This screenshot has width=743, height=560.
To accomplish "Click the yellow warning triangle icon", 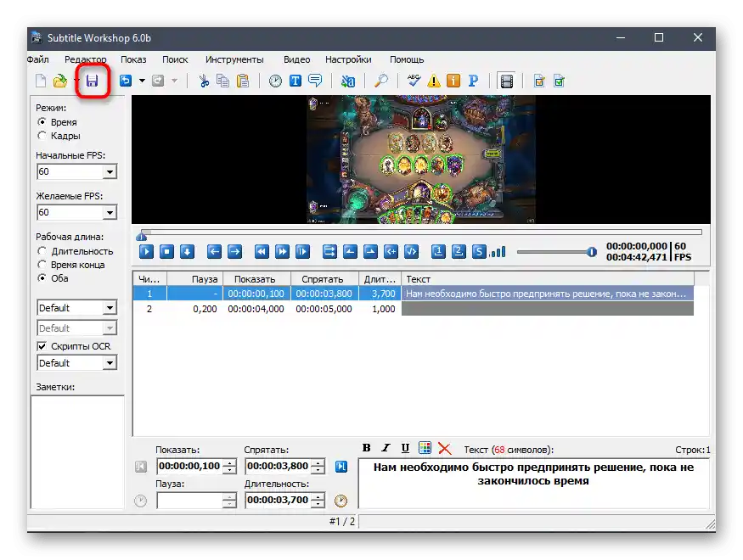I will tap(434, 81).
